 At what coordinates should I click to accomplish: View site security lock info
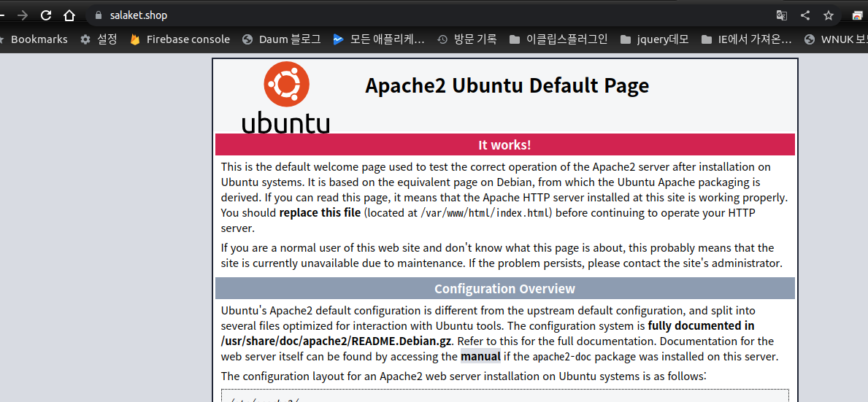point(99,15)
